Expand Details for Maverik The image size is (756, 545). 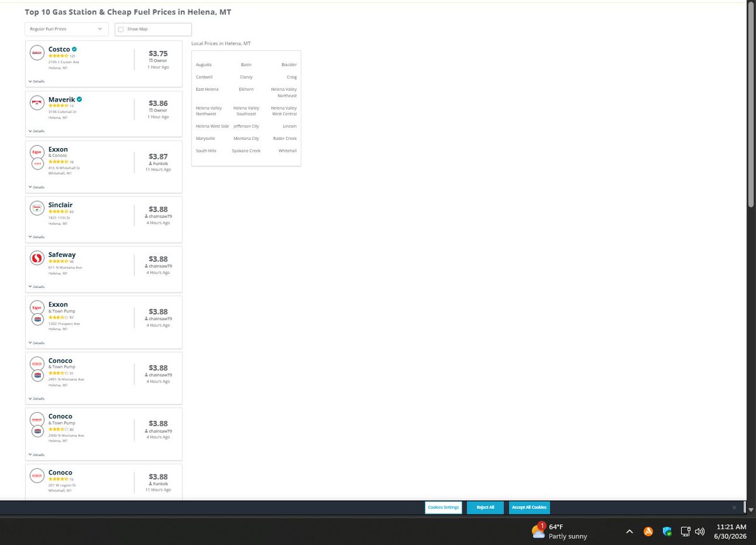pyautogui.click(x=37, y=131)
